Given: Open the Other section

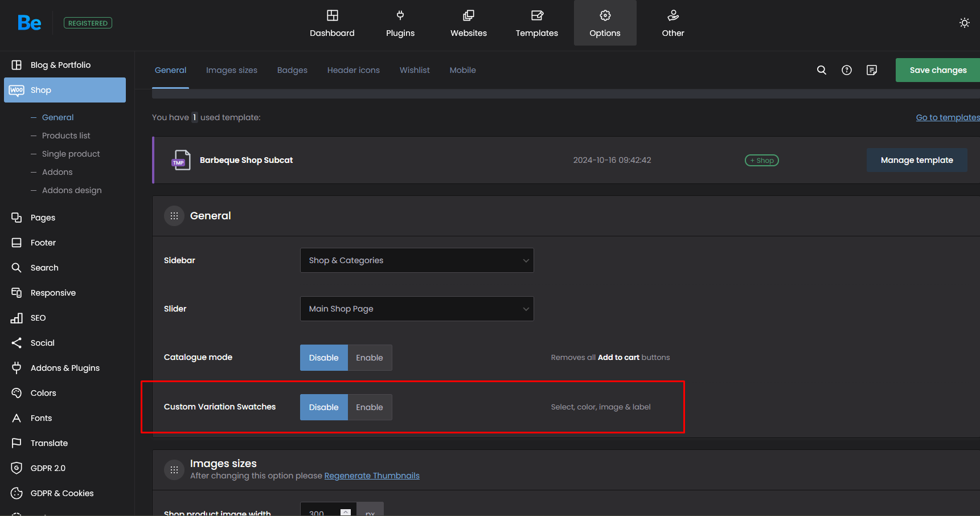Looking at the screenshot, I should 673,23.
